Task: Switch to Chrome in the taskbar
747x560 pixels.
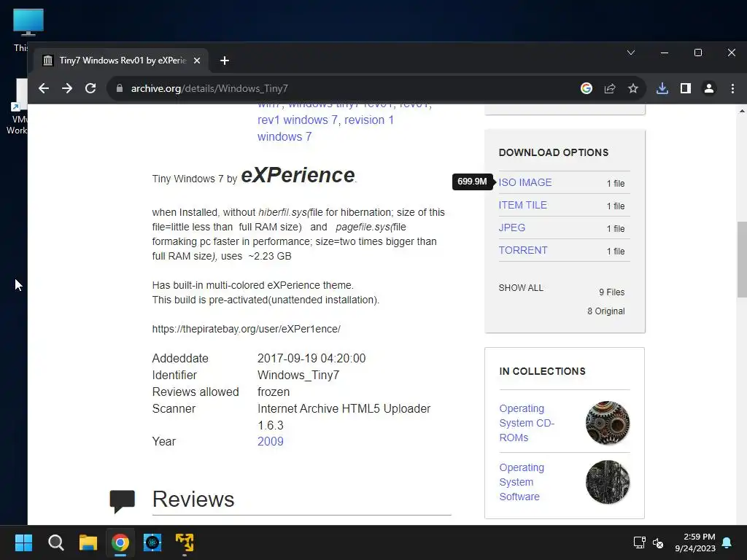Action: 120,542
